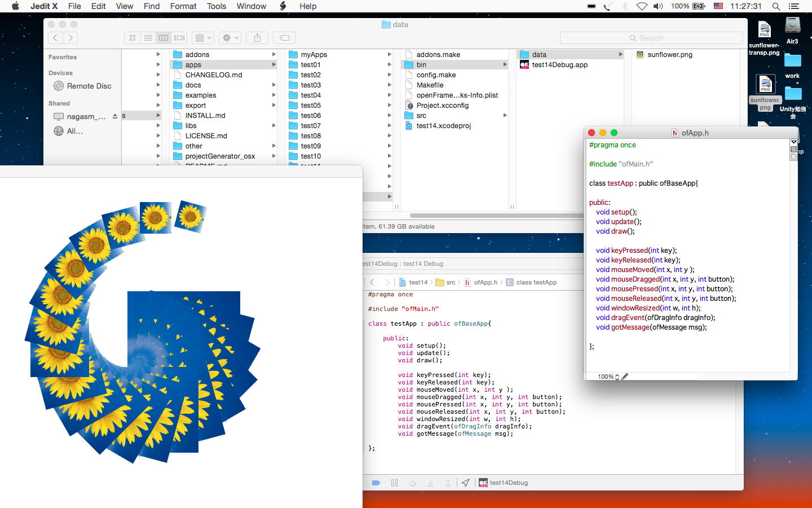Viewport: 812px width, 508px height.
Task: Pause program execution in debug bar
Action: point(394,483)
